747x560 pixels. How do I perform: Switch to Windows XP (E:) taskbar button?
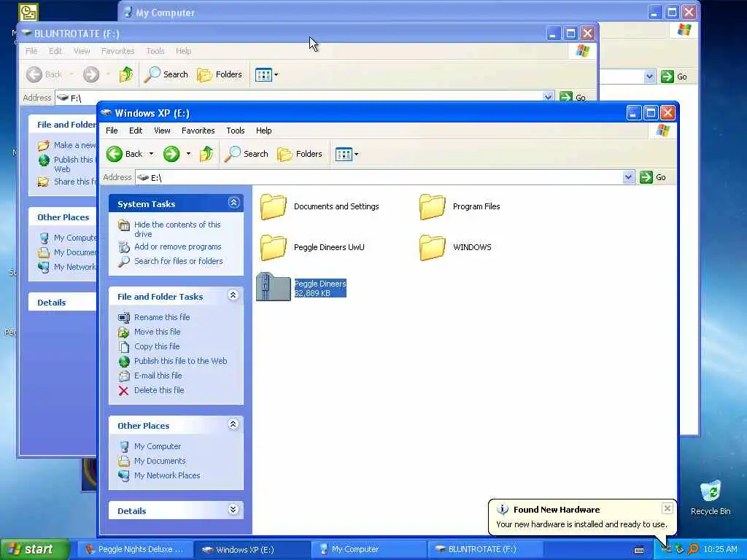tap(252, 550)
